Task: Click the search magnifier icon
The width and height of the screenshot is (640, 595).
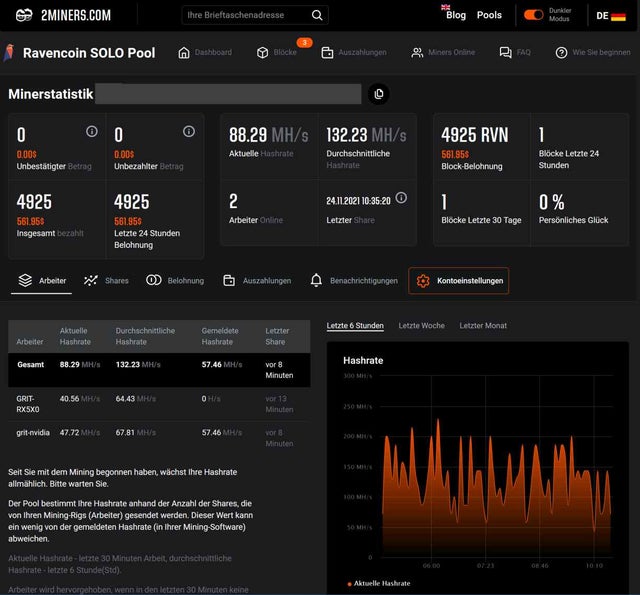Action: [x=317, y=15]
